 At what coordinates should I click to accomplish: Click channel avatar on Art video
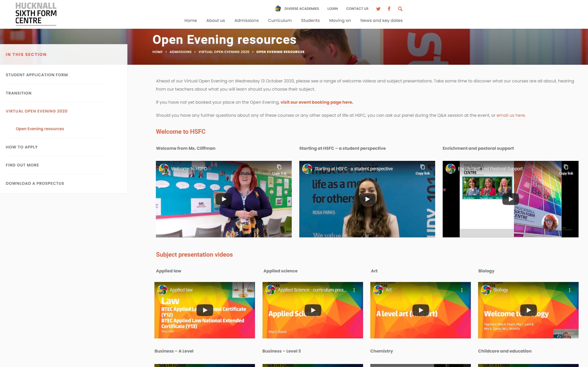point(378,290)
